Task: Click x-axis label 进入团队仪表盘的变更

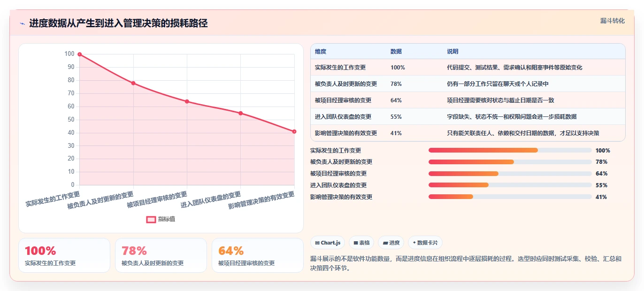Action: coord(211,199)
